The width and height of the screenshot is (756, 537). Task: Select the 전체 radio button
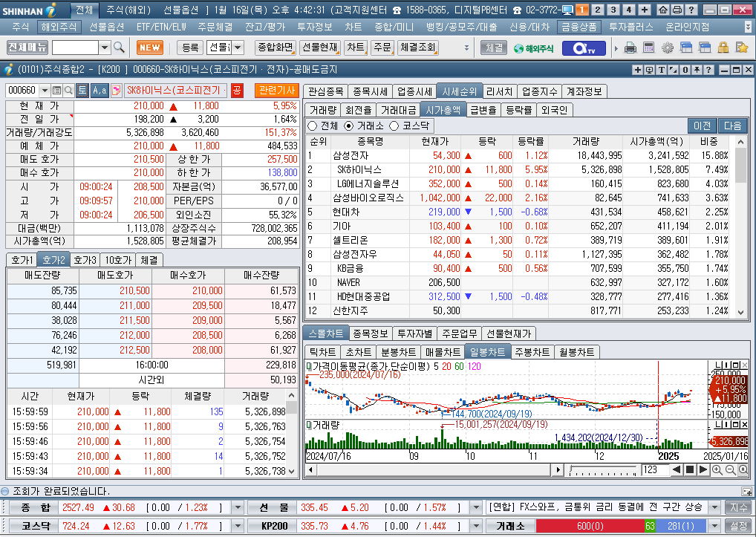(313, 126)
